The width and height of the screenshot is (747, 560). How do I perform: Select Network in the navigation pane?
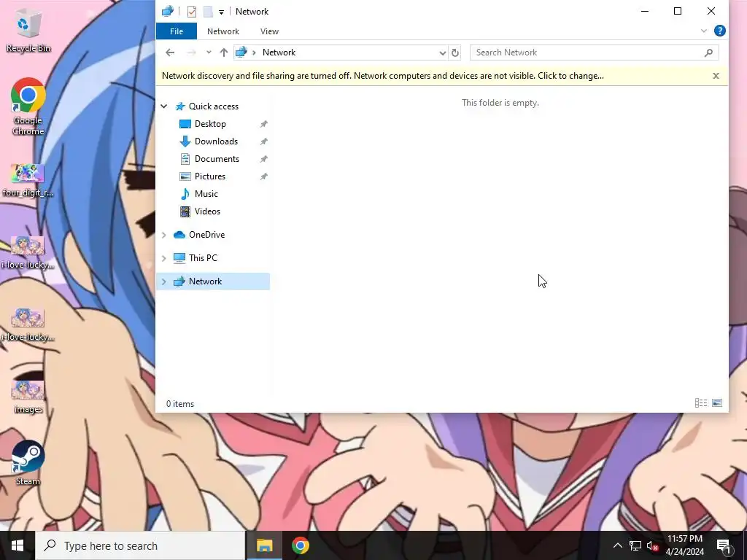tap(205, 281)
